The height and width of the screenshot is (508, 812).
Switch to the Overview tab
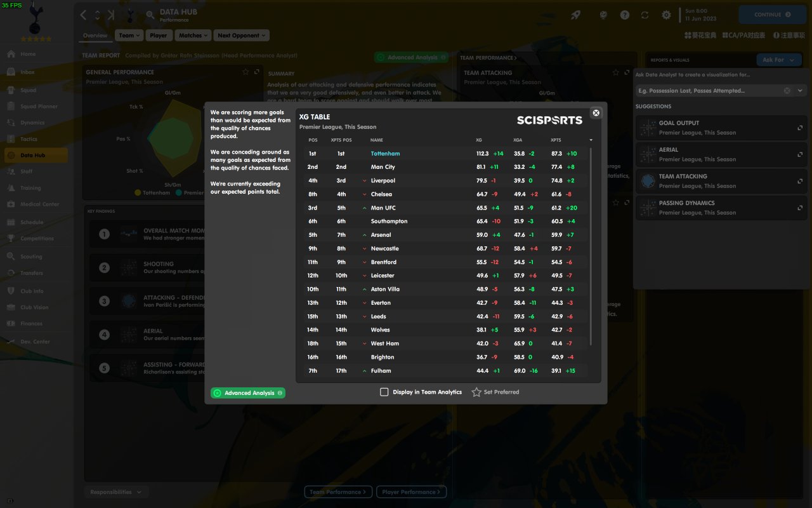coord(95,36)
